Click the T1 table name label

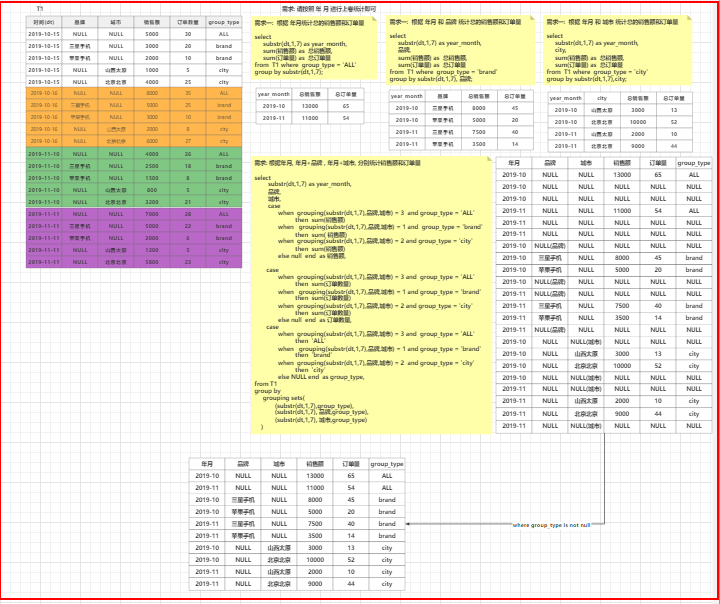(40, 9)
